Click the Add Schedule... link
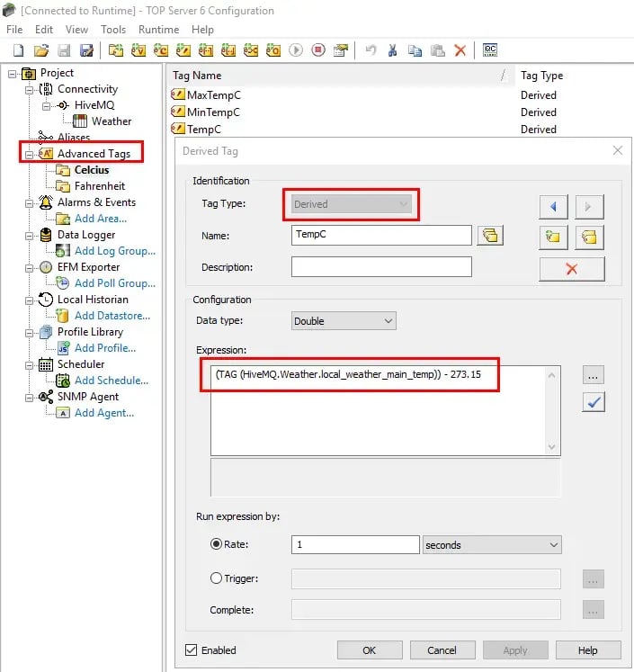Image resolution: width=634 pixels, height=672 pixels. click(x=112, y=381)
